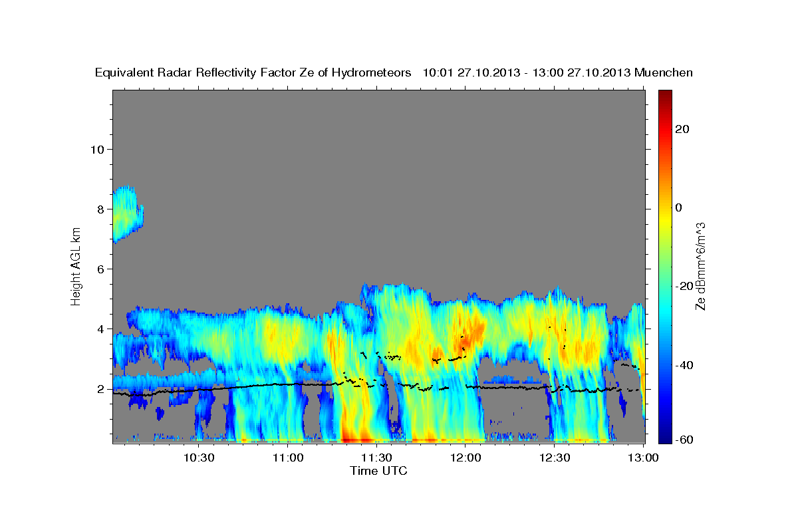Viewport: 798px width, 532px height.
Task: Click the colorbar label '0'
Action: (678, 207)
